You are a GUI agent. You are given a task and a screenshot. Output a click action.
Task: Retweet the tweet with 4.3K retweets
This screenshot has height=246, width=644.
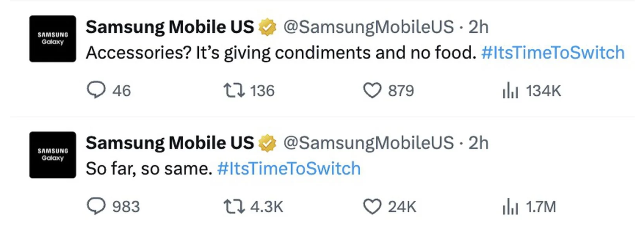coord(234,207)
